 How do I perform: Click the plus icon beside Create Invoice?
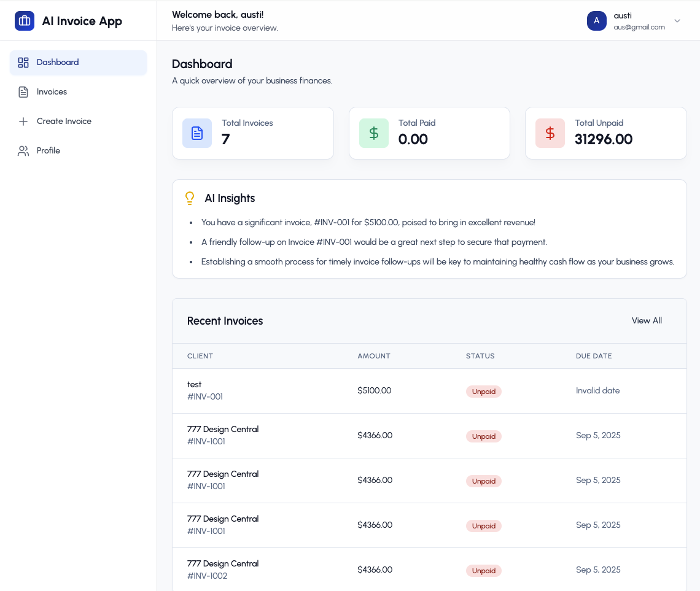pyautogui.click(x=23, y=122)
